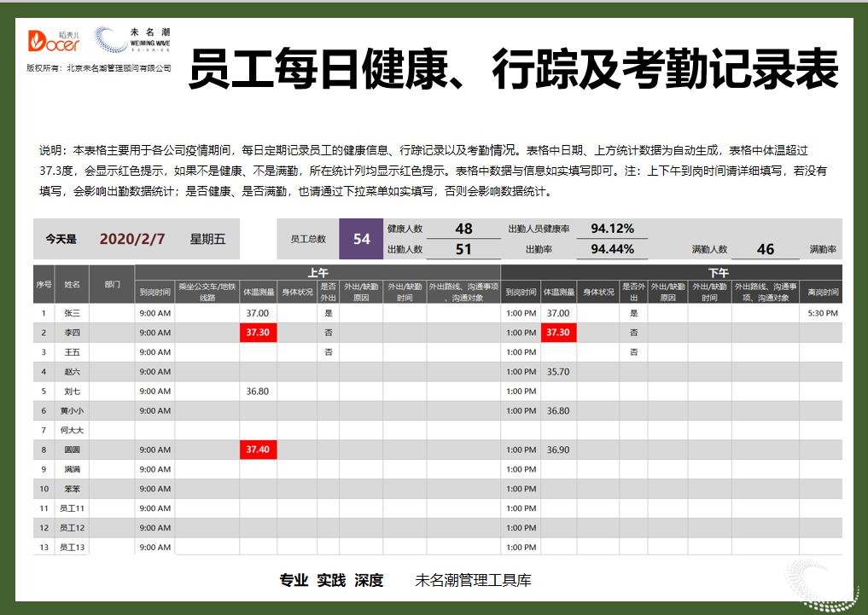Click the red 37.40 temperature cell for 圆圆

tap(259, 450)
